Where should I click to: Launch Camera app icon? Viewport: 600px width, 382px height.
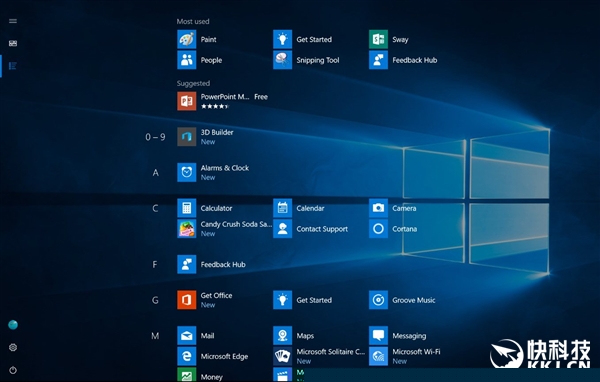pyautogui.click(x=378, y=208)
